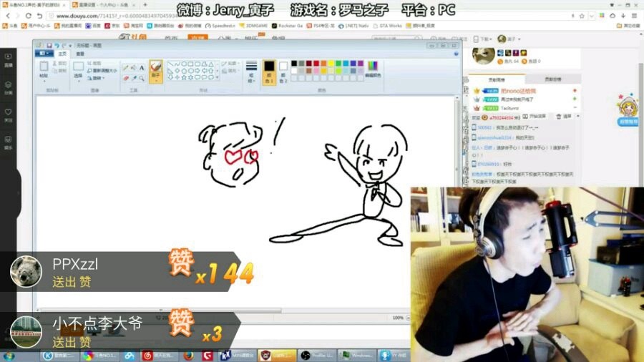Click the Undo arrow in Paint quick access

coord(57,45)
